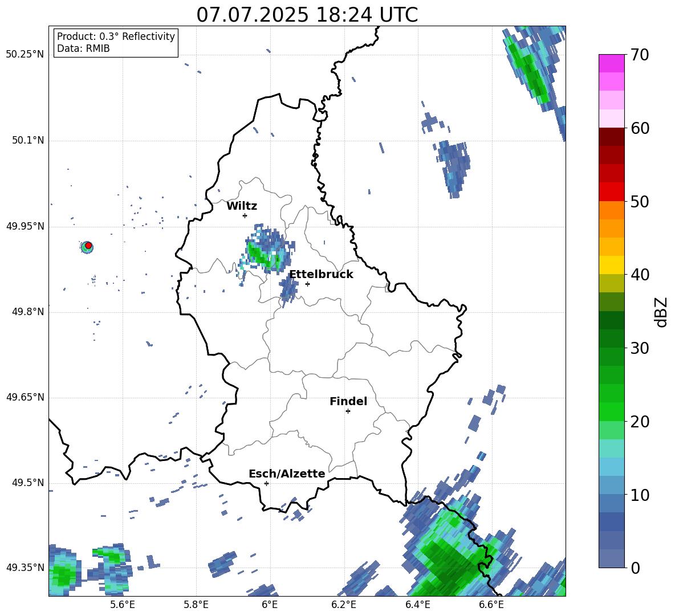Click the 49.95°N latitude label
The height and width of the screenshot is (616, 675).
pos(25,226)
